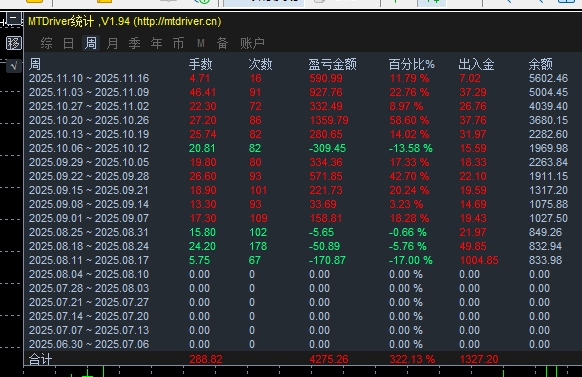582x377 pixels.
Task: Switch to the 币 currency tab
Action: tap(179, 43)
